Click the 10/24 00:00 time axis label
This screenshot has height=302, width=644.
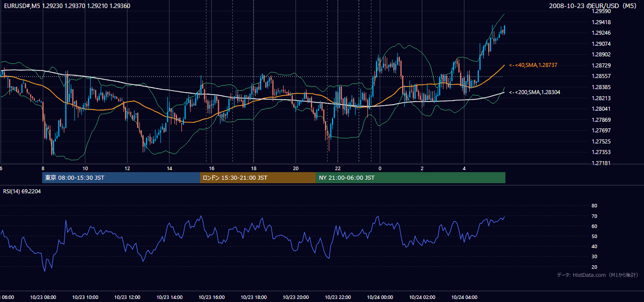tap(380, 297)
